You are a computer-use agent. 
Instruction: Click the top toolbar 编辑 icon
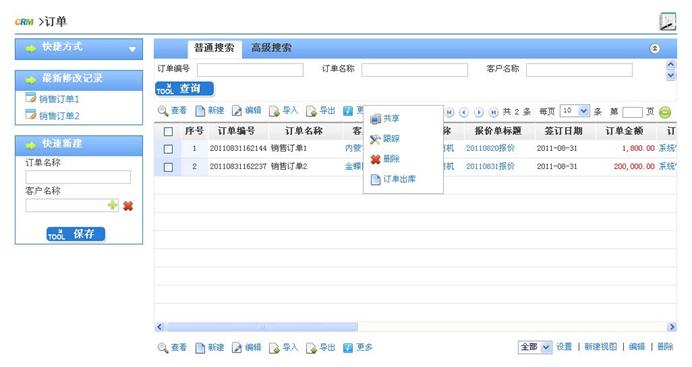pyautogui.click(x=237, y=111)
